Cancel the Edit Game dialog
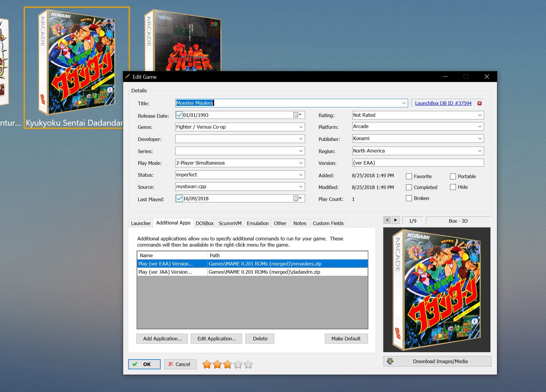The height and width of the screenshot is (392, 546). (180, 364)
